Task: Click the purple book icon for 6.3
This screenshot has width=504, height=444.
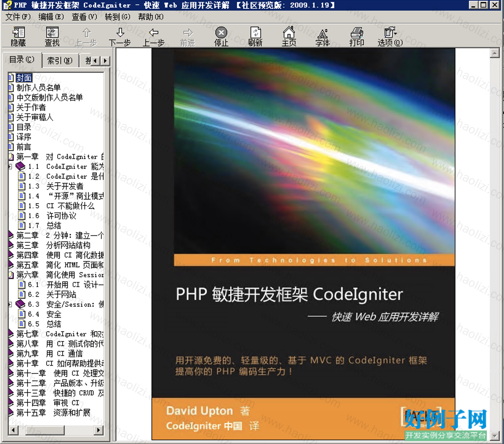Action: (21, 304)
